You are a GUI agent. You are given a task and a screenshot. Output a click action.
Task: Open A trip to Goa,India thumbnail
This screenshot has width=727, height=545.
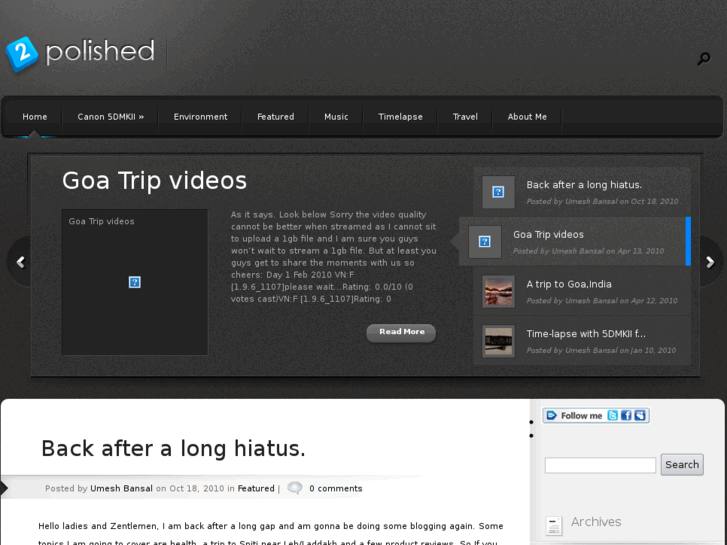tap(498, 291)
